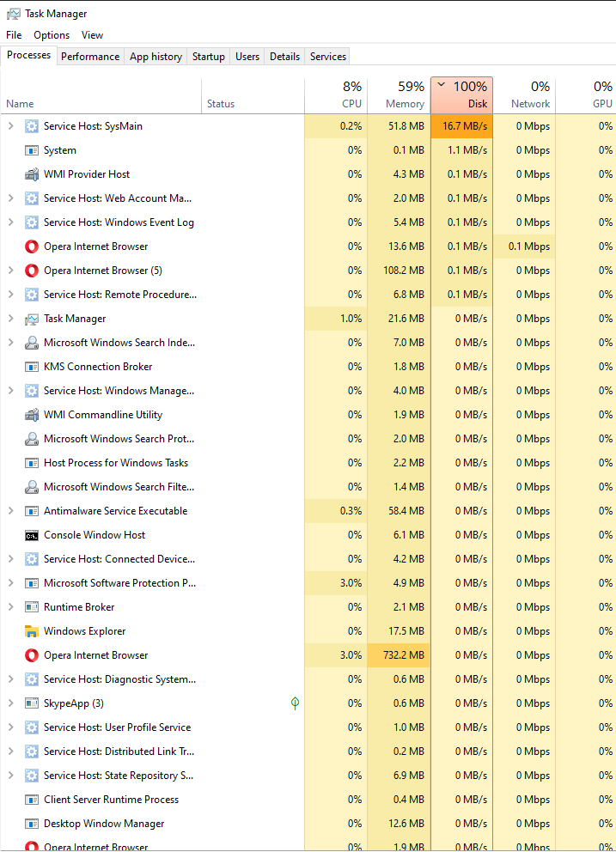
Task: Click the Microsoft Windows Search Indexer icon
Action: 32,343
